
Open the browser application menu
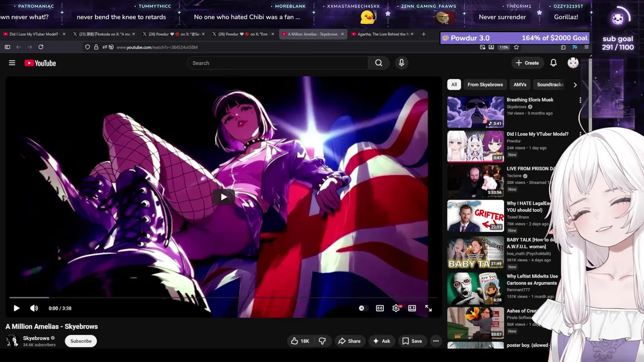click(586, 47)
